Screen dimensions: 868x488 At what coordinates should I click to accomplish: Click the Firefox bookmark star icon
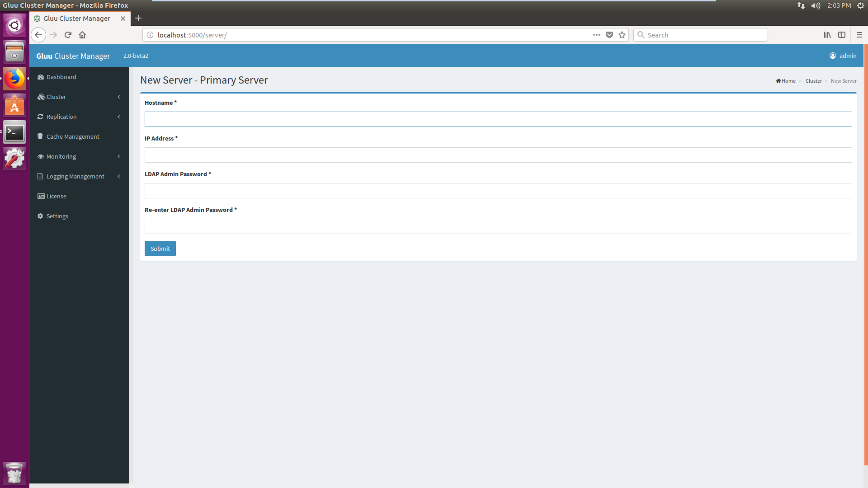tap(623, 35)
